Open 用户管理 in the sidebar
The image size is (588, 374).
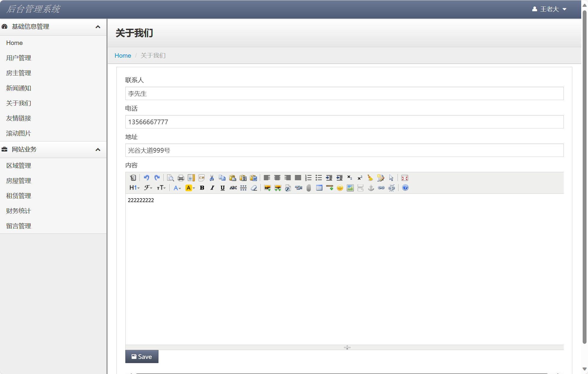(x=19, y=58)
